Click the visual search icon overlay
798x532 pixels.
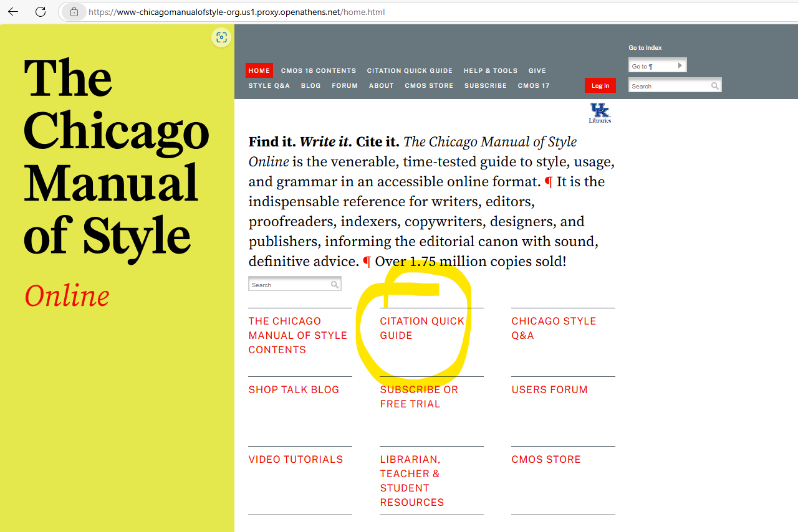coord(221,38)
